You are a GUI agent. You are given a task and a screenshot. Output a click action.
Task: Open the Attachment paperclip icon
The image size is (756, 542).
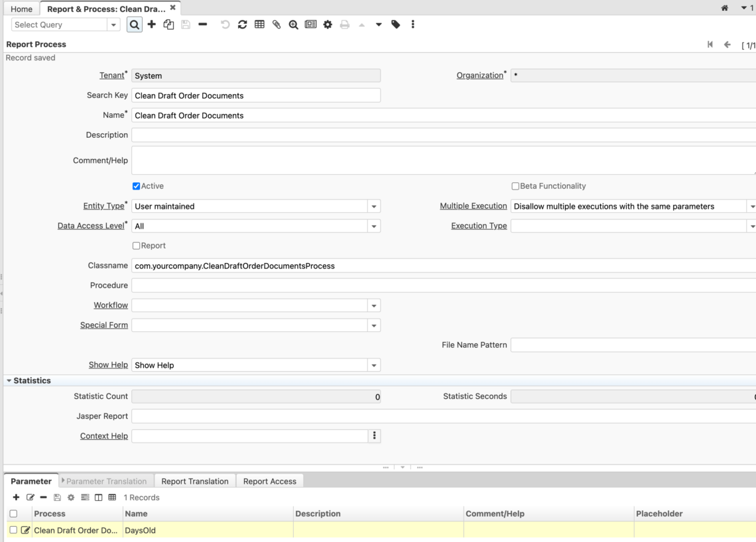click(276, 24)
